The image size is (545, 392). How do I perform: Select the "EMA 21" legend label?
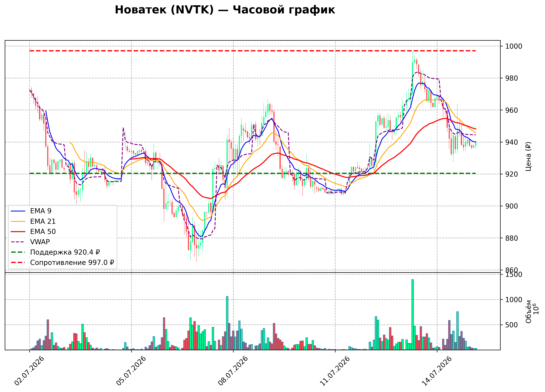click(x=43, y=221)
